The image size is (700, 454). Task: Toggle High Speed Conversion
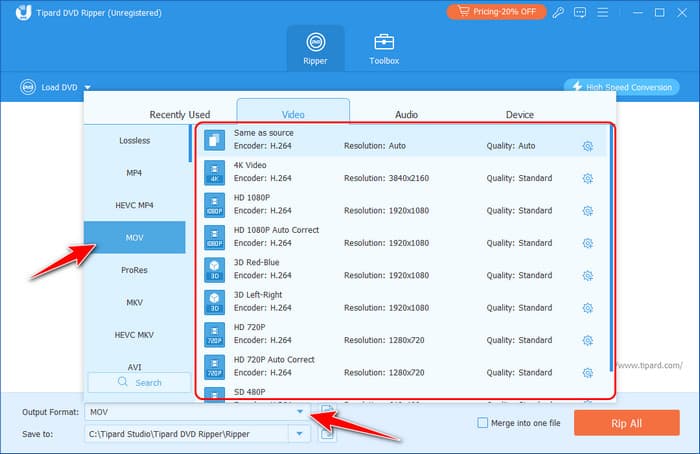[x=621, y=87]
